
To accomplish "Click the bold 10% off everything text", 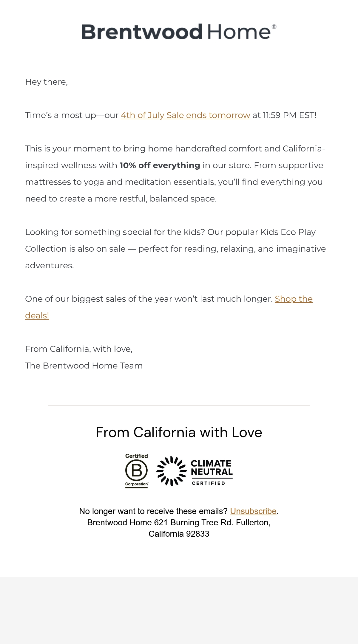I will [x=160, y=165].
